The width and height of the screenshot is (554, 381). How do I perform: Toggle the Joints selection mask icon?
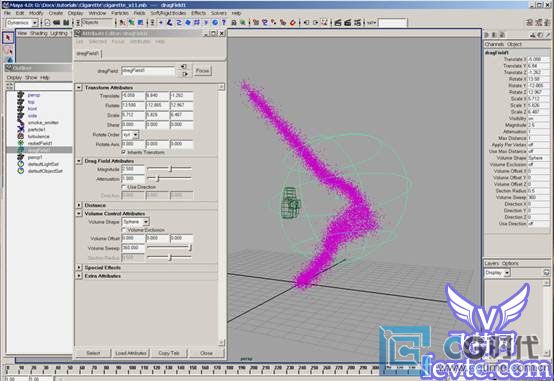(x=170, y=23)
